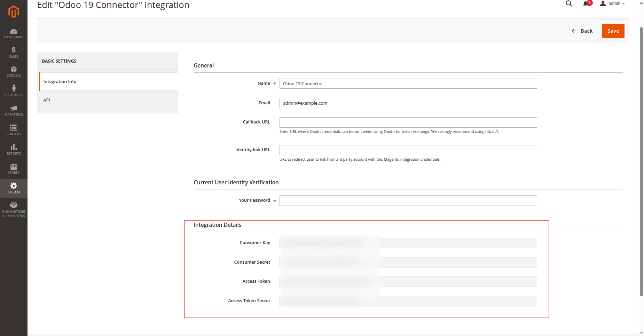The width and height of the screenshot is (644, 336).
Task: Click the Consumer Secret field
Action: pyautogui.click(x=408, y=262)
